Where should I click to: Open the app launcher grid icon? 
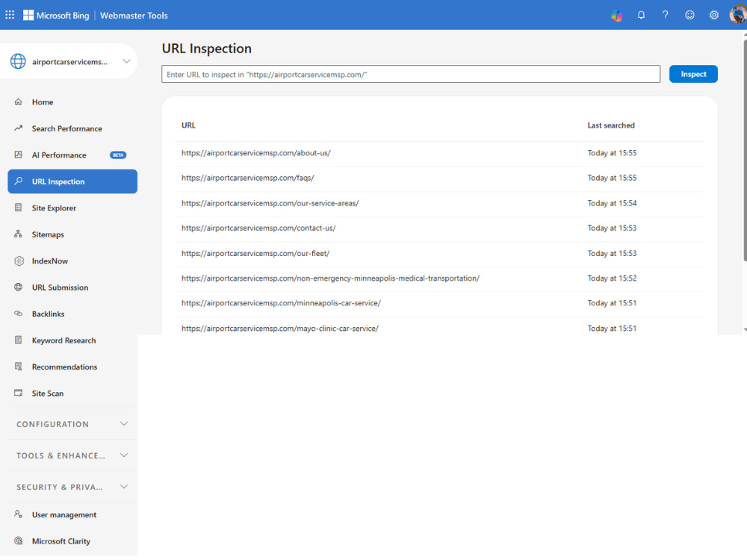(10, 15)
